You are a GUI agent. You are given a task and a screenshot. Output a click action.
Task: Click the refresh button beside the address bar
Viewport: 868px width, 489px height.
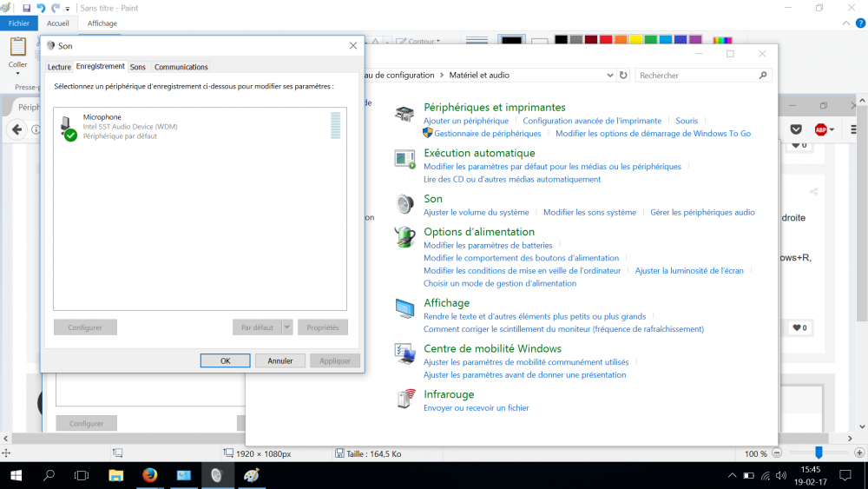[622, 76]
